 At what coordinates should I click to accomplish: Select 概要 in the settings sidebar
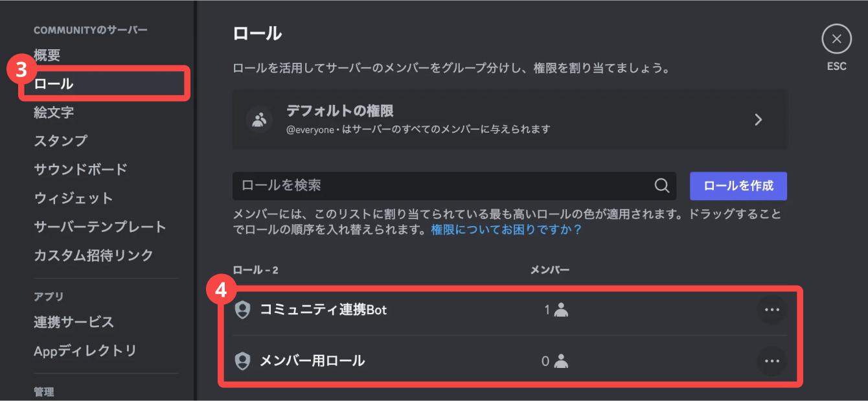(47, 56)
